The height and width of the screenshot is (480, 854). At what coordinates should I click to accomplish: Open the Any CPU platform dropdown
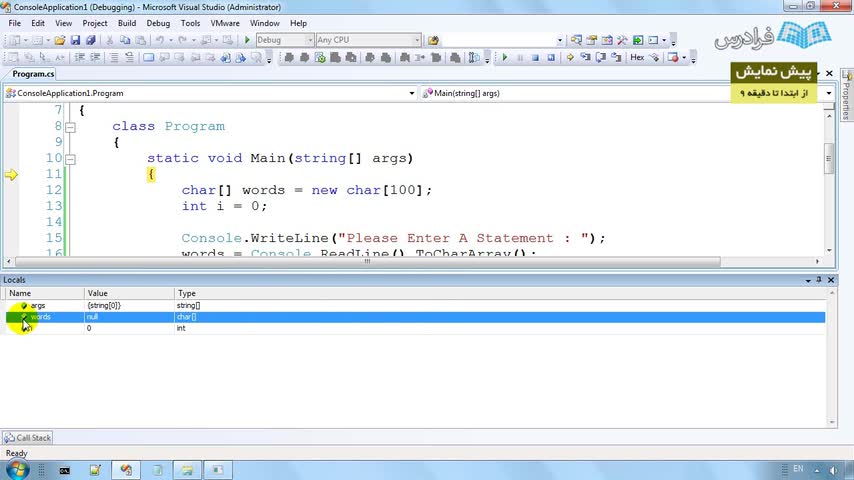[417, 40]
